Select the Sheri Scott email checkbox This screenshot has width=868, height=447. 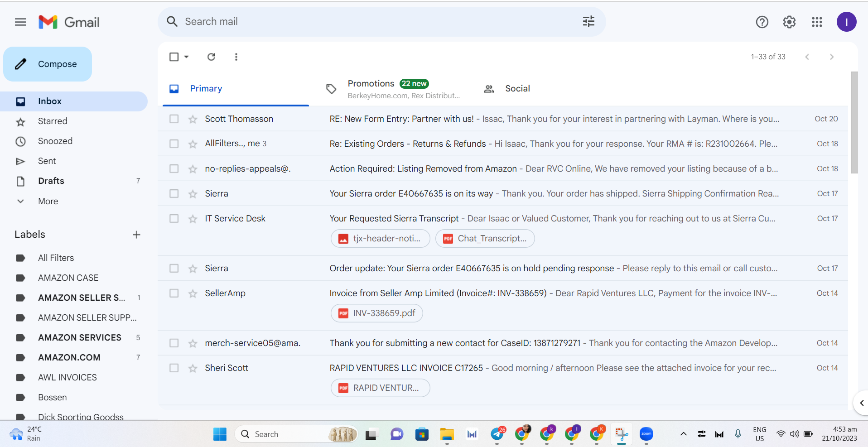(174, 368)
